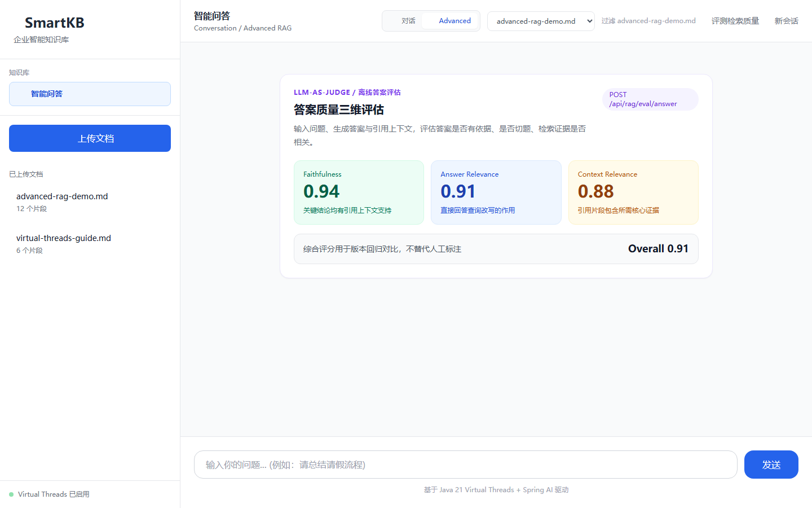Click the 答案质量三维评估 heading
This screenshot has height=508, width=812.
tap(338, 110)
